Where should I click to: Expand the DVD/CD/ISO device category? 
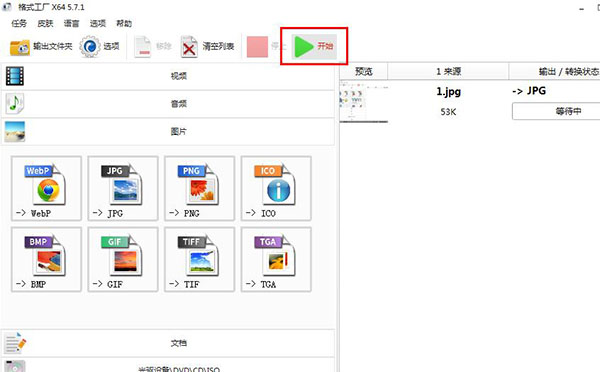(x=168, y=366)
